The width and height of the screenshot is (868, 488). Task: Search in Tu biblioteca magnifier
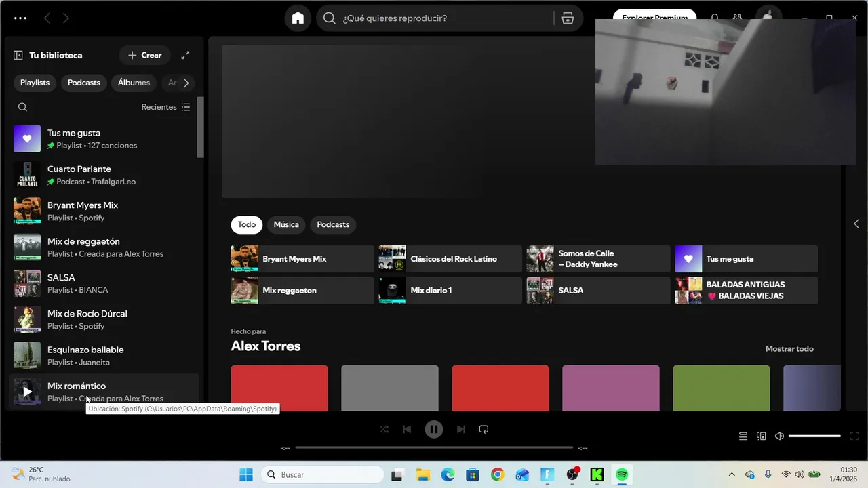[x=22, y=107]
